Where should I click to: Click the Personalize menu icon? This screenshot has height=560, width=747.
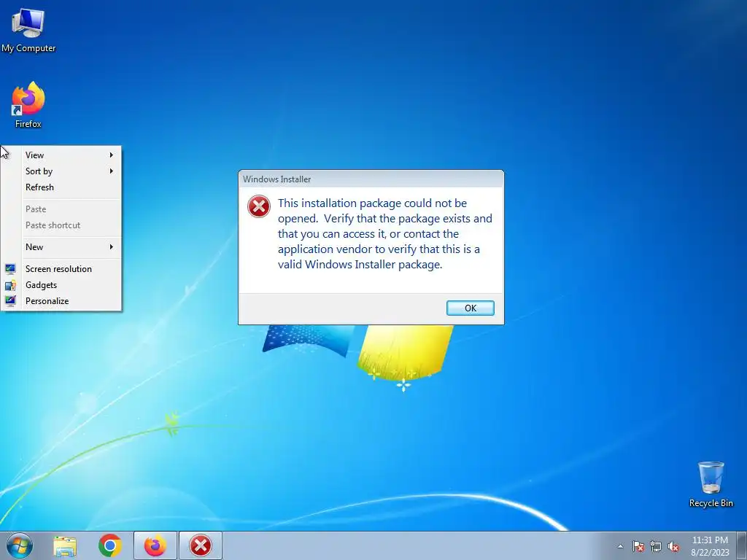(10, 301)
